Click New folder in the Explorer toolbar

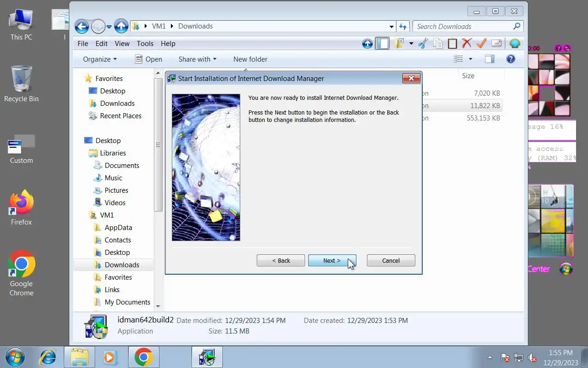pos(250,59)
